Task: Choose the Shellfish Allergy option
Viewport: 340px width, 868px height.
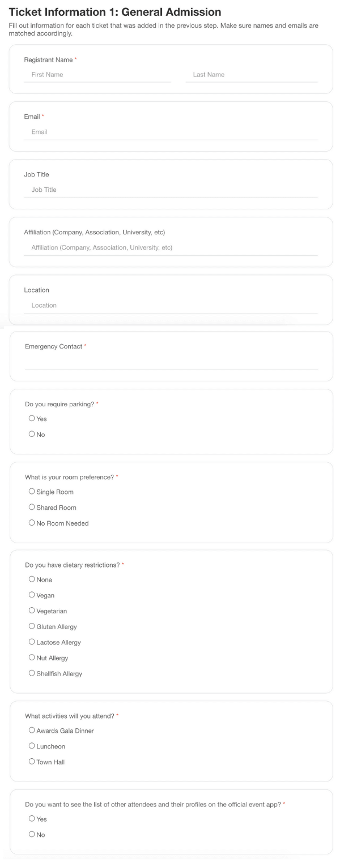Action: coord(32,673)
